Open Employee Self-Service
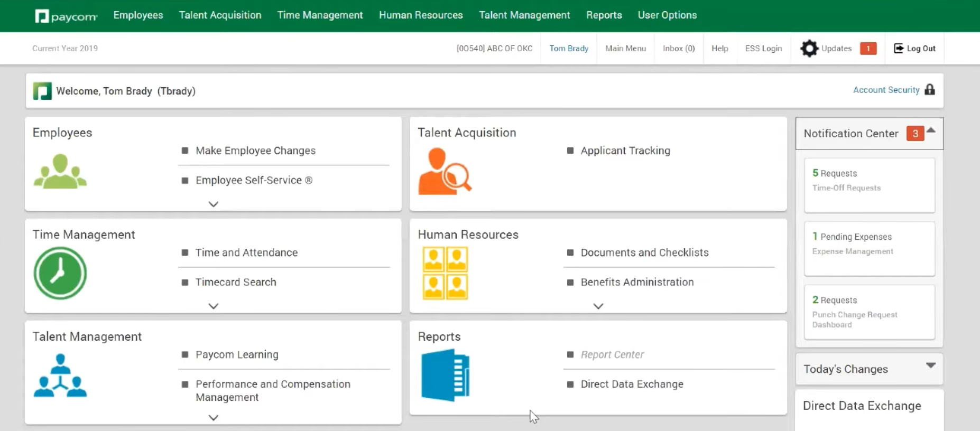 point(254,180)
